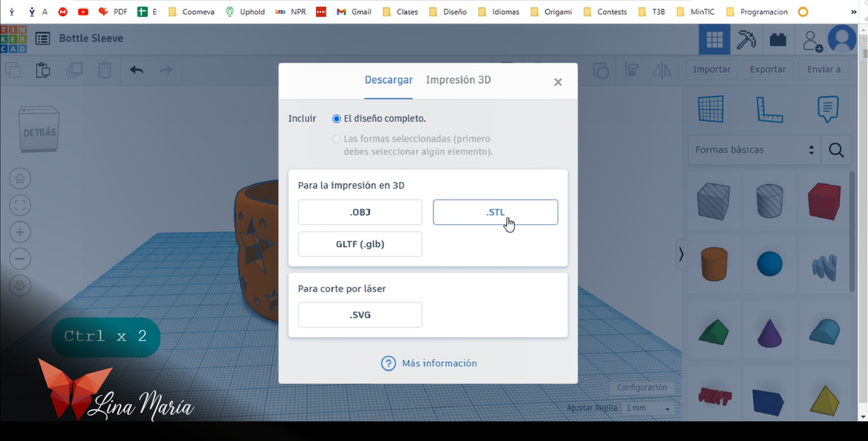Pick the red box shape thumbnail

click(824, 201)
